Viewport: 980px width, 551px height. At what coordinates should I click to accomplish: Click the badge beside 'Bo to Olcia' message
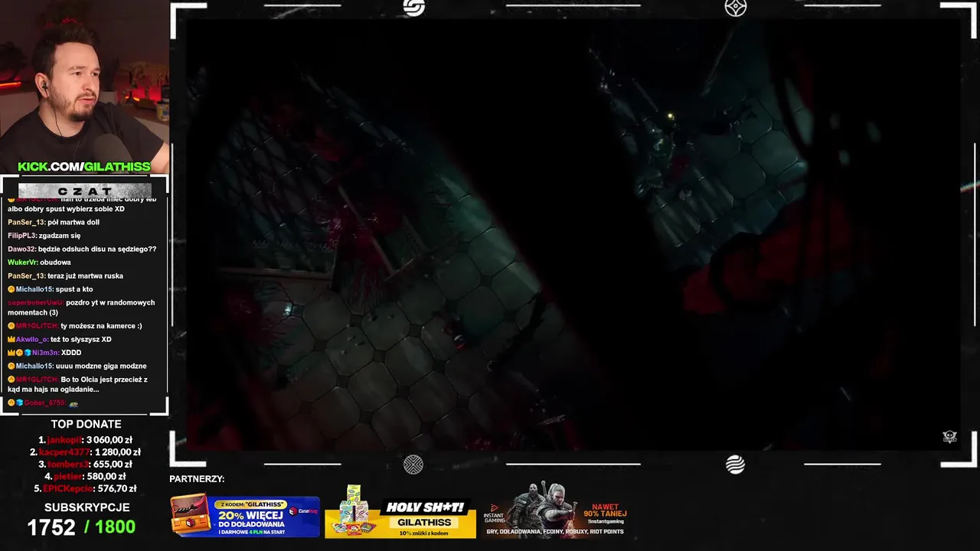[11, 380]
